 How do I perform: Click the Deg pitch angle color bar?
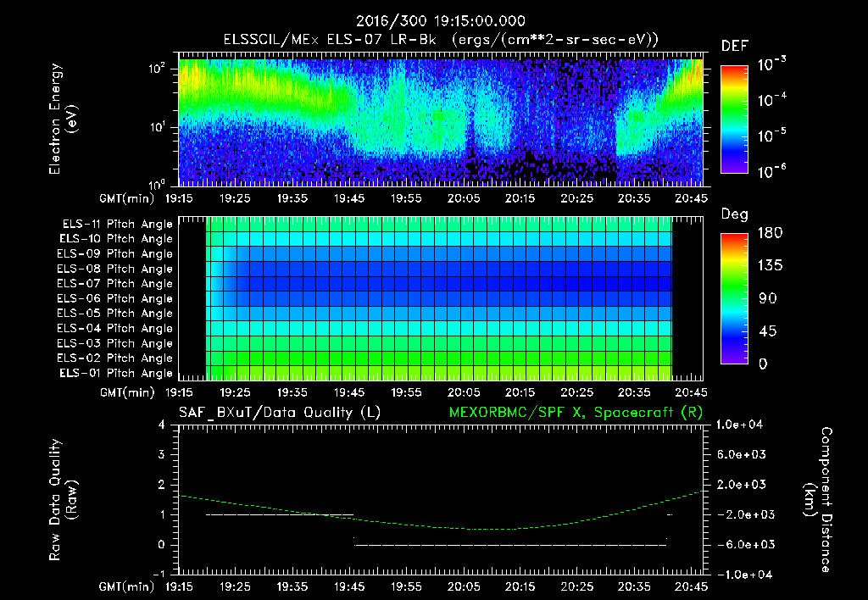[x=734, y=299]
